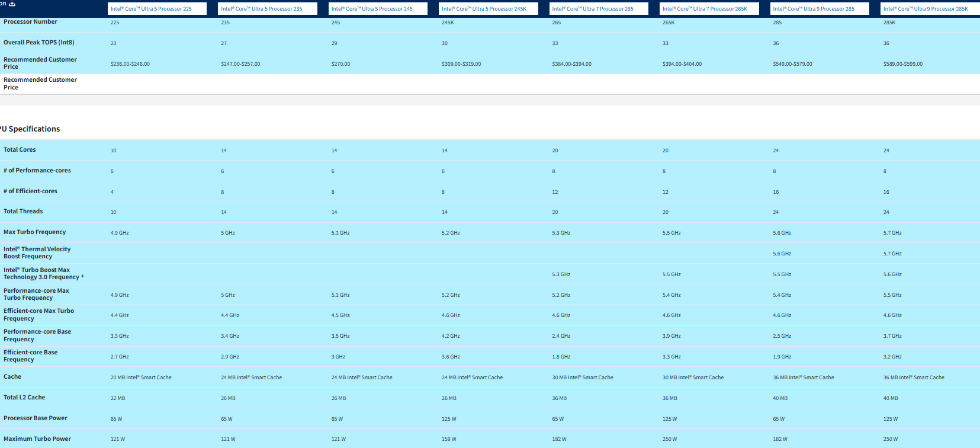Screen dimensions: 980x448
Task: Select Performance-core Base Frequency label
Action: point(37,335)
